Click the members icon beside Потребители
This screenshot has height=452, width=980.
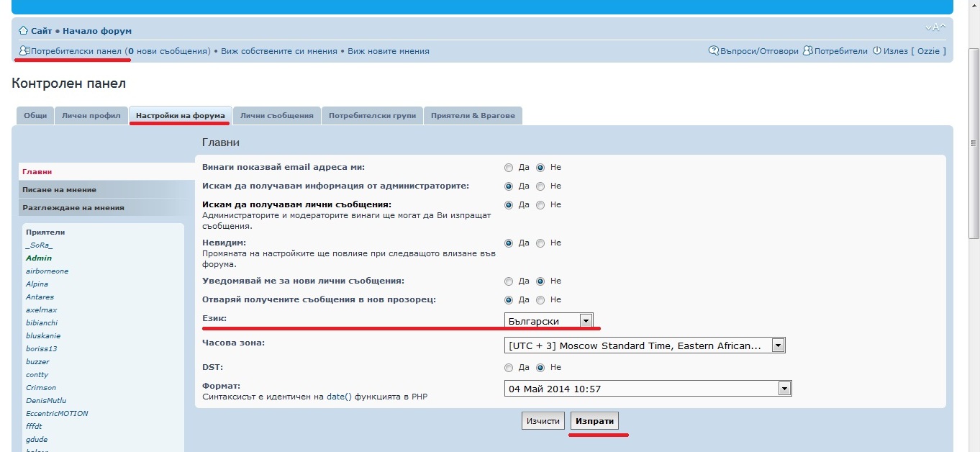point(807,51)
